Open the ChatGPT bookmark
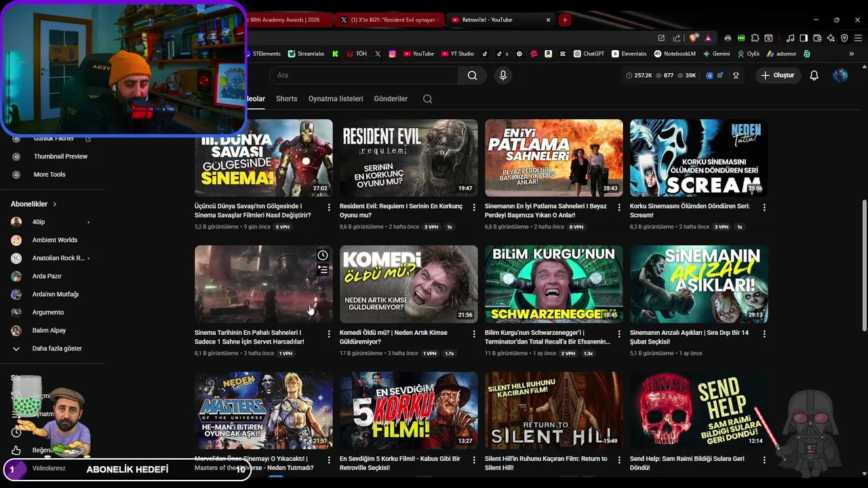Screen dimensions: 868x488 click(x=589, y=54)
